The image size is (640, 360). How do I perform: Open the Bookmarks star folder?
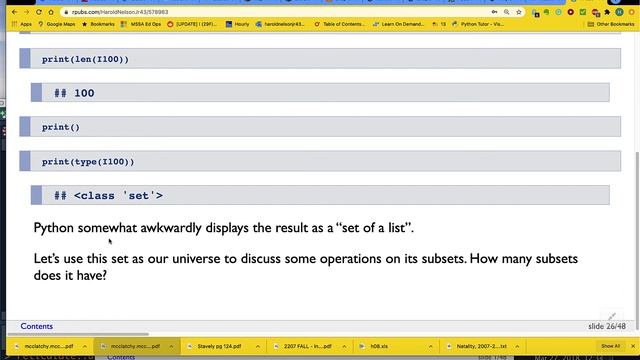coord(98,24)
